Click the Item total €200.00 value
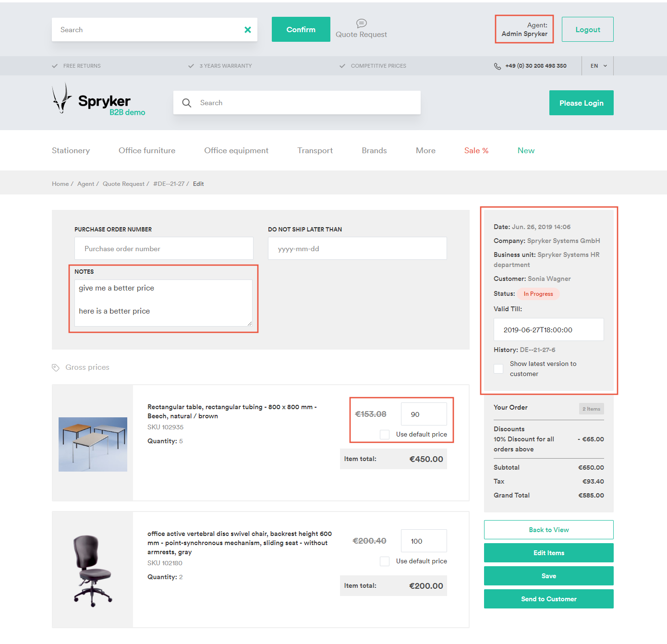Viewport: 667px width, 644px height. pyautogui.click(x=426, y=586)
